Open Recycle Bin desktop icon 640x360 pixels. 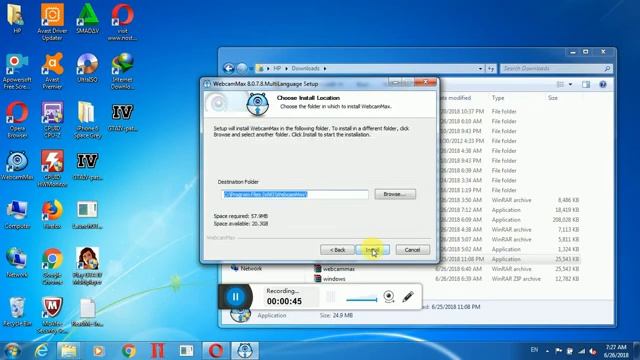pos(17,312)
